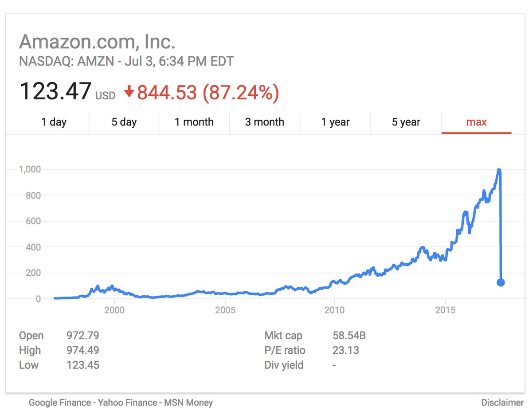Show the 3 month chart view

(x=265, y=122)
